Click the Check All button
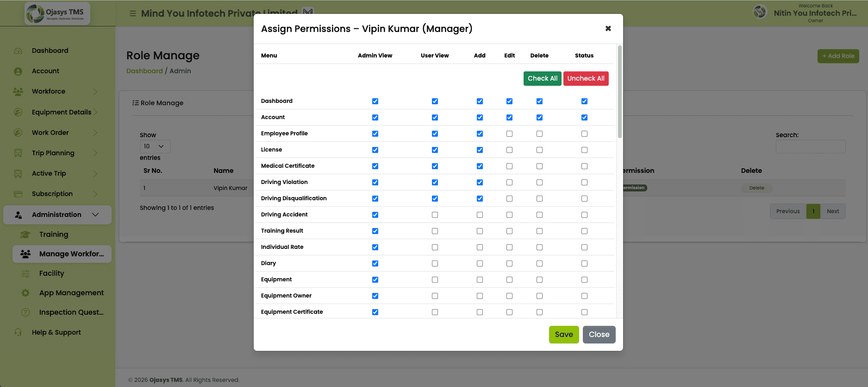Viewport: 868px width, 387px height. coord(543,78)
